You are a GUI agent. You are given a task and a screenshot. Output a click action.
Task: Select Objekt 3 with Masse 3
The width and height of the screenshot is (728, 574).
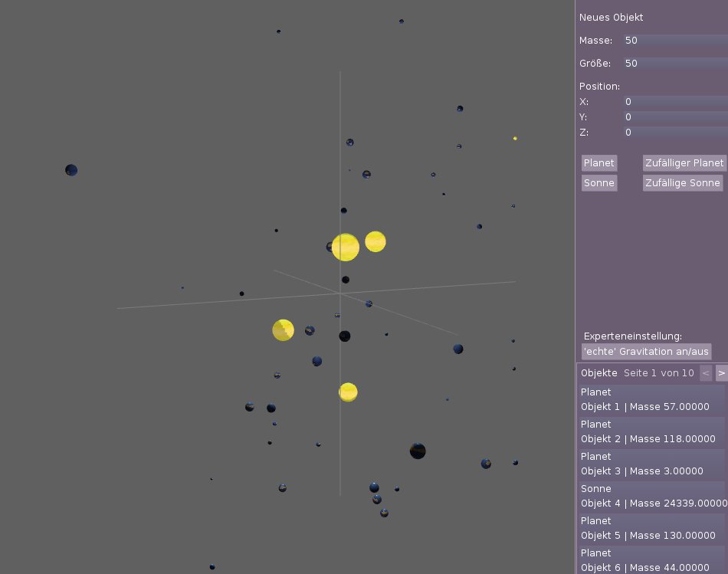tap(652, 464)
